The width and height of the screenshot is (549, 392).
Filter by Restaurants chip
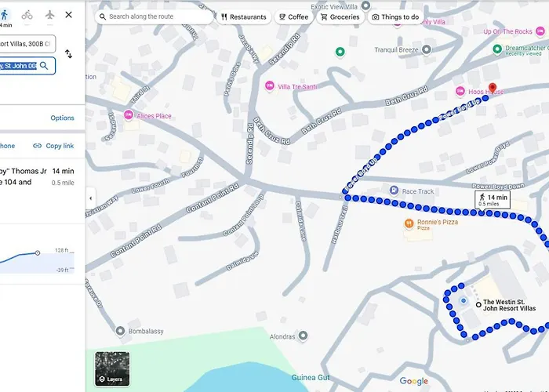[244, 16]
